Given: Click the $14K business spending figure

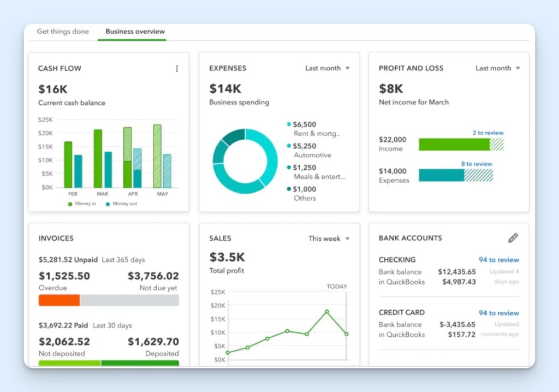Looking at the screenshot, I should tap(225, 88).
